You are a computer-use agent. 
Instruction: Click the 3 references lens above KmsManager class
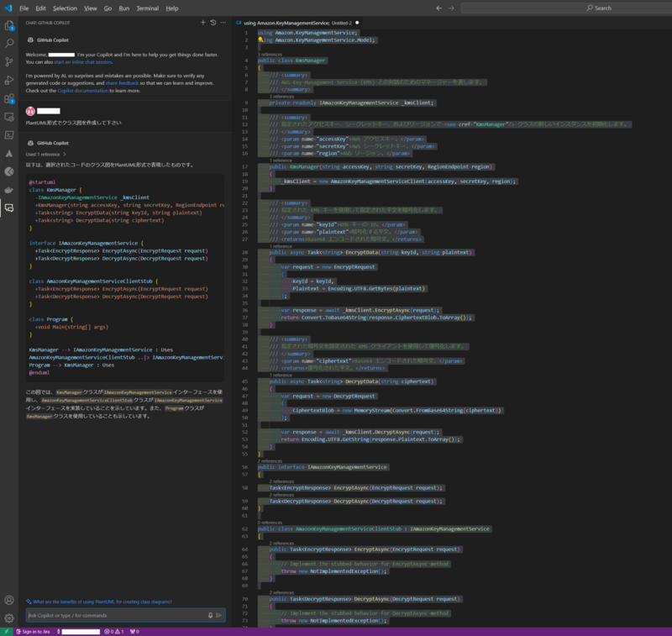[x=270, y=55]
